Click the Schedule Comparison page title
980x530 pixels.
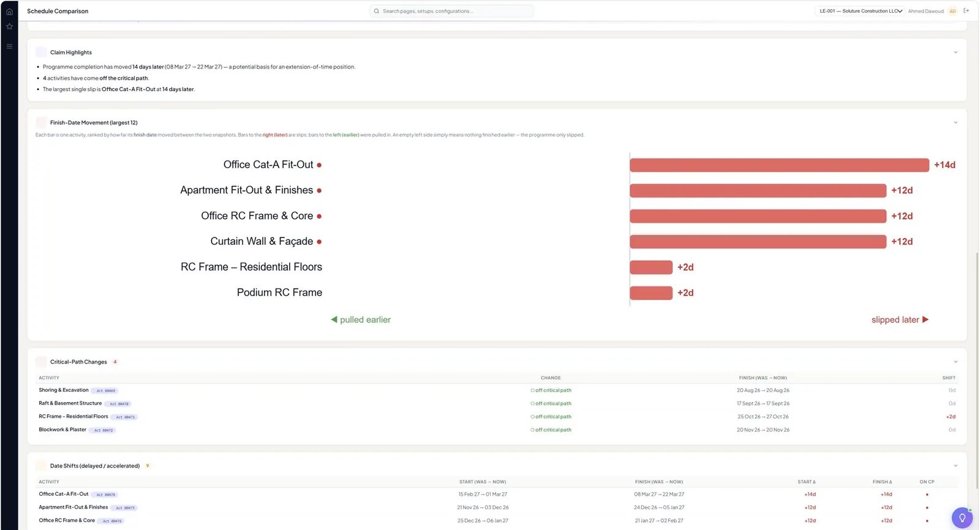[58, 11]
